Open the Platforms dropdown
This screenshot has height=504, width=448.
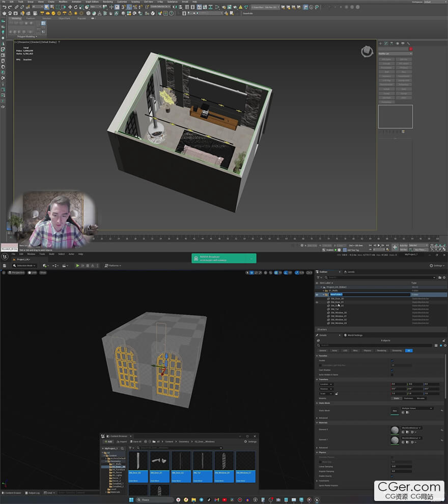[x=113, y=266]
